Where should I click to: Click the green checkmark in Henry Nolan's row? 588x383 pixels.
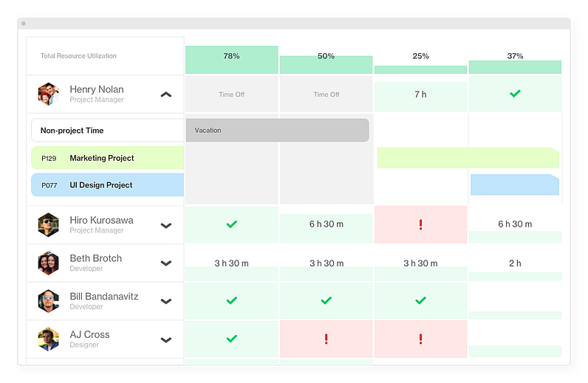click(x=515, y=93)
